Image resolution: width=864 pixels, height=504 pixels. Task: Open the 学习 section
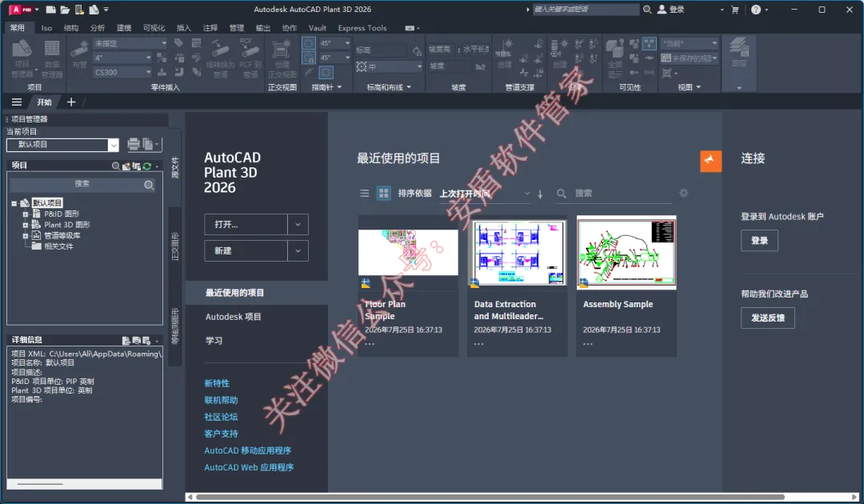click(x=214, y=341)
